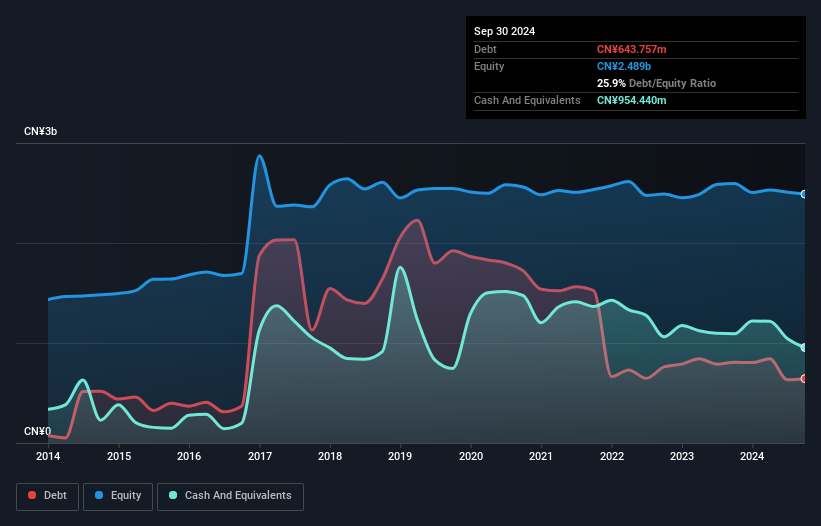Click the 2016 x-axis label
Viewport: 821px width, 526px height.
pos(189,456)
